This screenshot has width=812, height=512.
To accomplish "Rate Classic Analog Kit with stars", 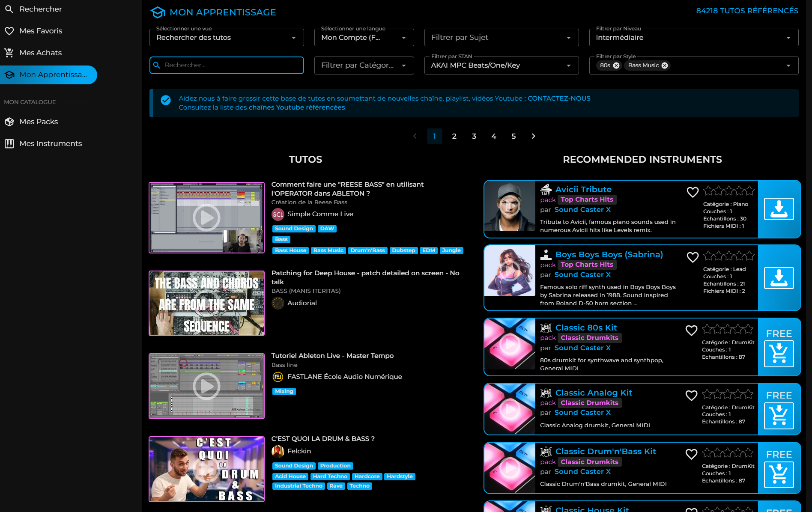I will (x=728, y=394).
